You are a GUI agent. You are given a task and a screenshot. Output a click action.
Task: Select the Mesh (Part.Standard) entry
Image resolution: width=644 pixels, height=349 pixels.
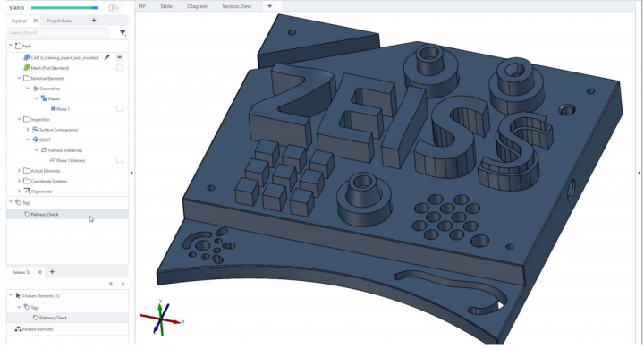(50, 68)
